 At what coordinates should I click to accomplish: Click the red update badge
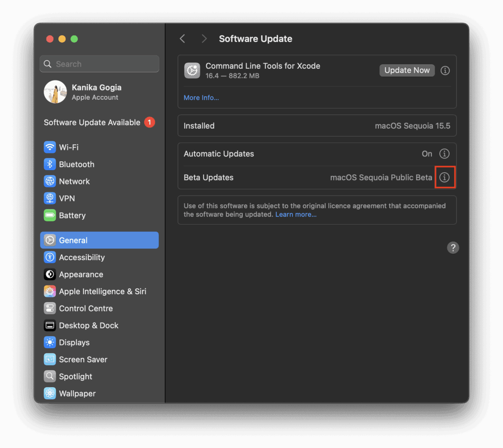coord(150,122)
